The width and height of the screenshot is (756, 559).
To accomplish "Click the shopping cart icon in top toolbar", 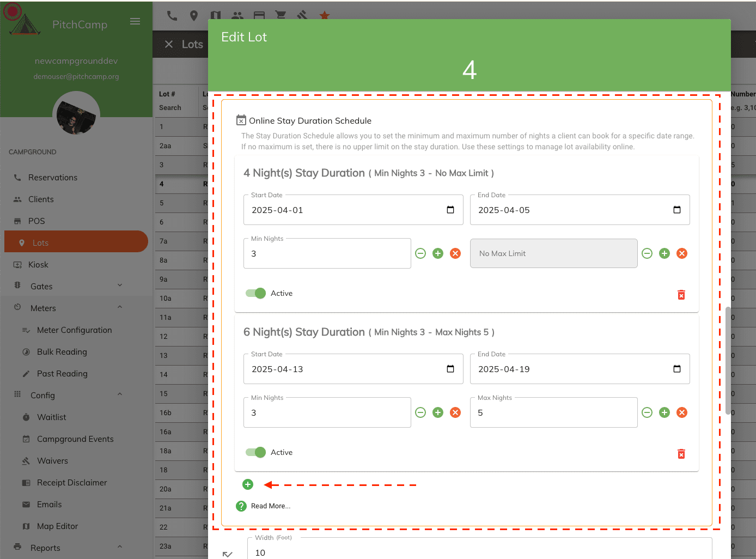I will (x=281, y=16).
